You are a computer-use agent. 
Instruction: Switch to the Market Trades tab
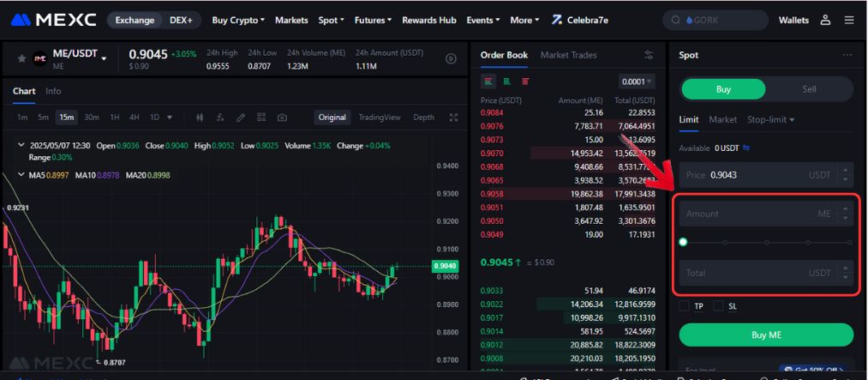(568, 55)
